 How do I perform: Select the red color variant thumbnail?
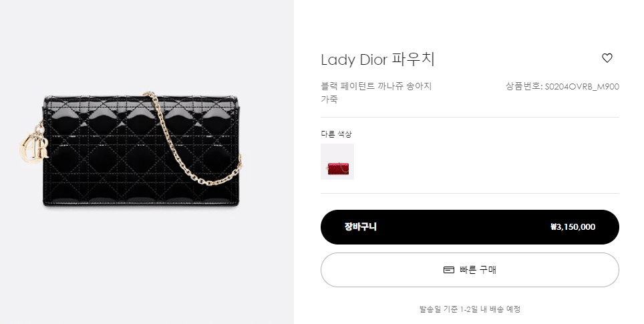click(337, 162)
